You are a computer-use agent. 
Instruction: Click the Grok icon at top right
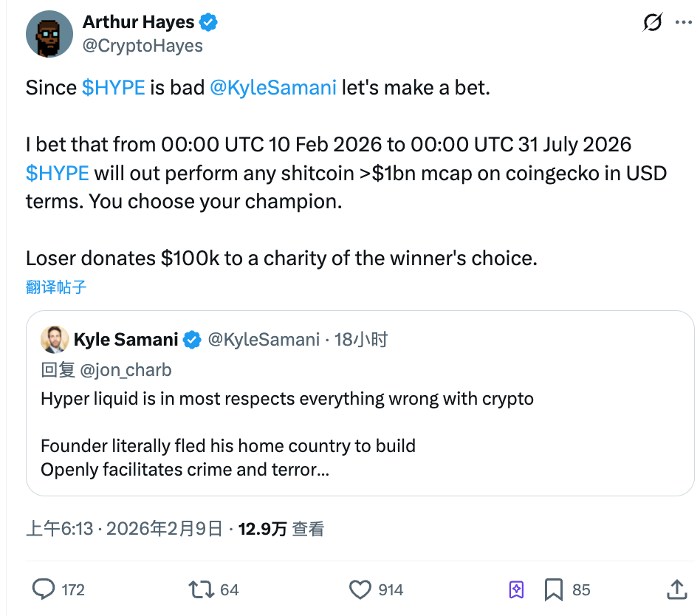(652, 23)
